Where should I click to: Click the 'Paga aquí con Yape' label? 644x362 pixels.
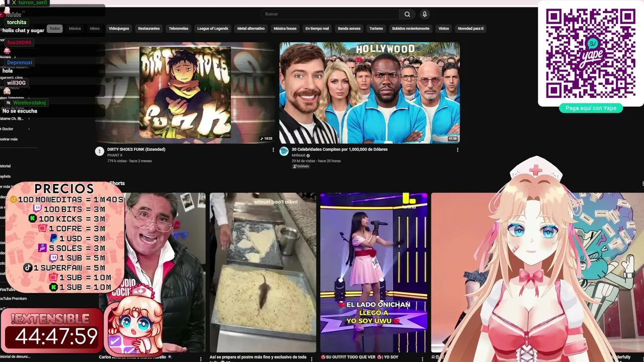click(591, 108)
